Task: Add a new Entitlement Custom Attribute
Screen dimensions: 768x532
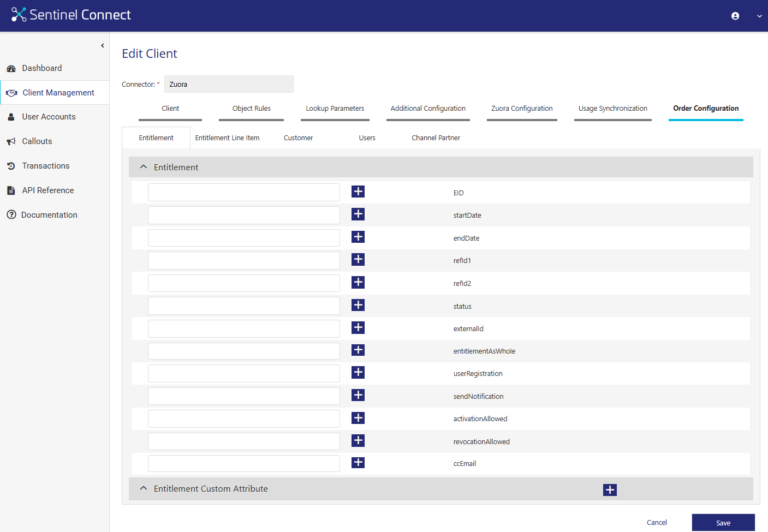Action: [x=610, y=490]
